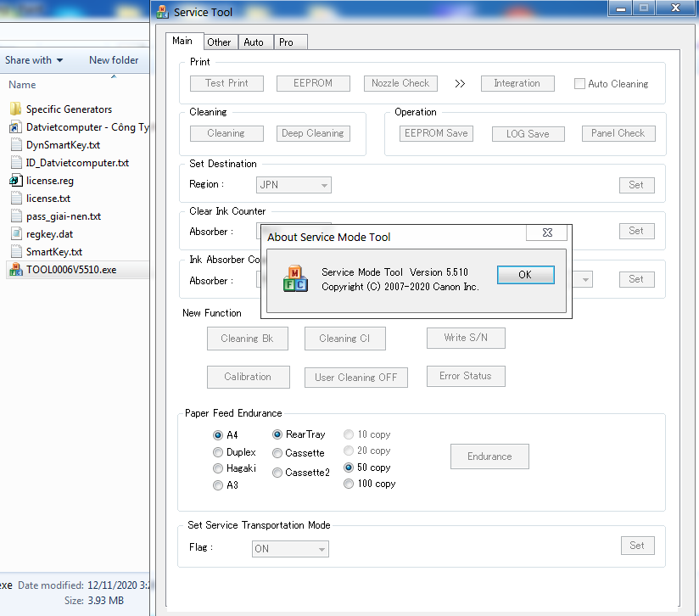This screenshot has width=699, height=616.
Task: Click the Cleaning Cl button
Action: click(344, 339)
